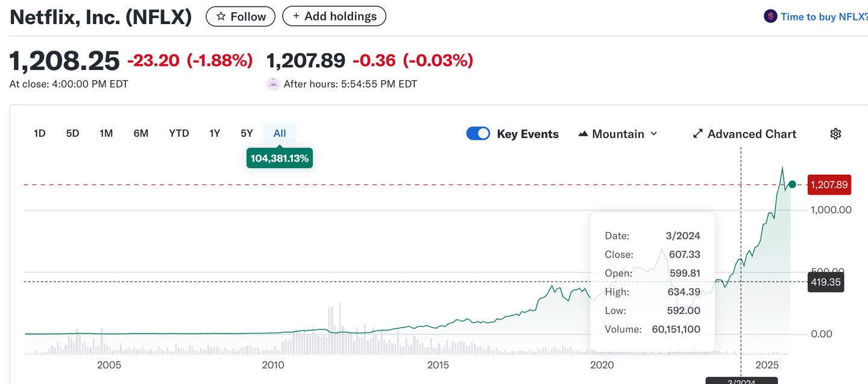The height and width of the screenshot is (384, 868).
Task: Expand the Mountain chart type dropdown
Action: click(653, 134)
